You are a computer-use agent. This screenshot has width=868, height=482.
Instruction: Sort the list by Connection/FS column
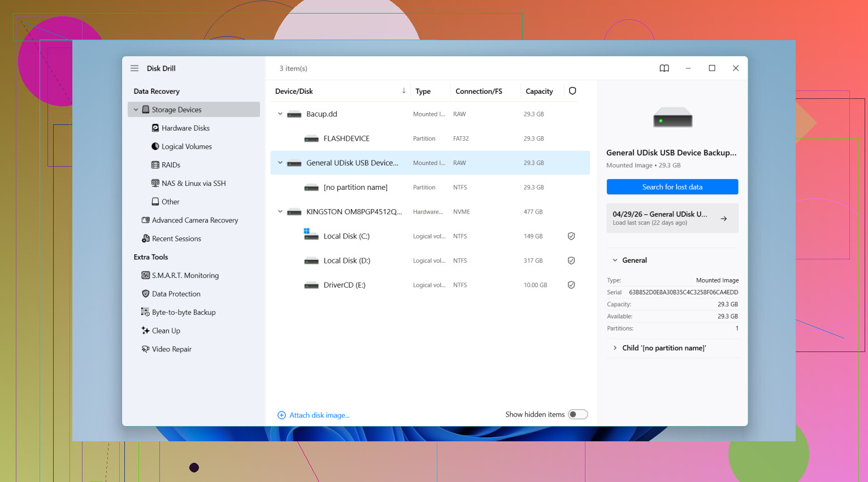[479, 91]
